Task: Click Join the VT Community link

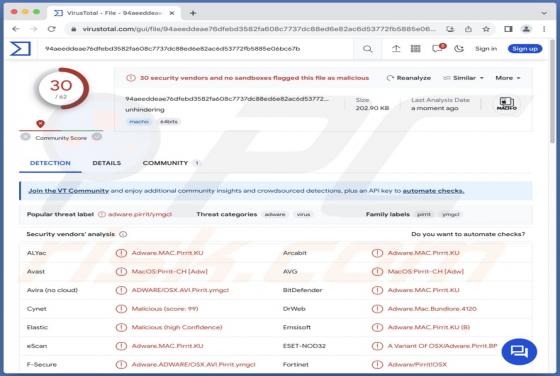Action: tap(69, 191)
